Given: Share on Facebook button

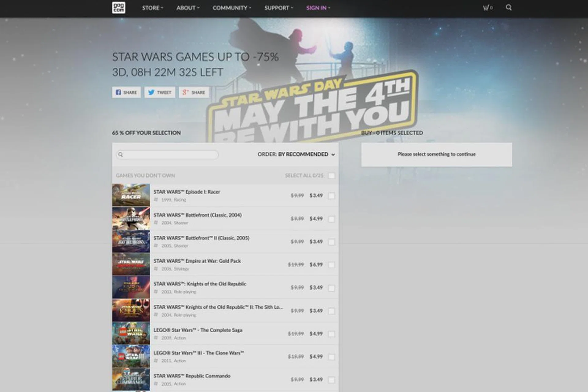Looking at the screenshot, I should point(126,92).
